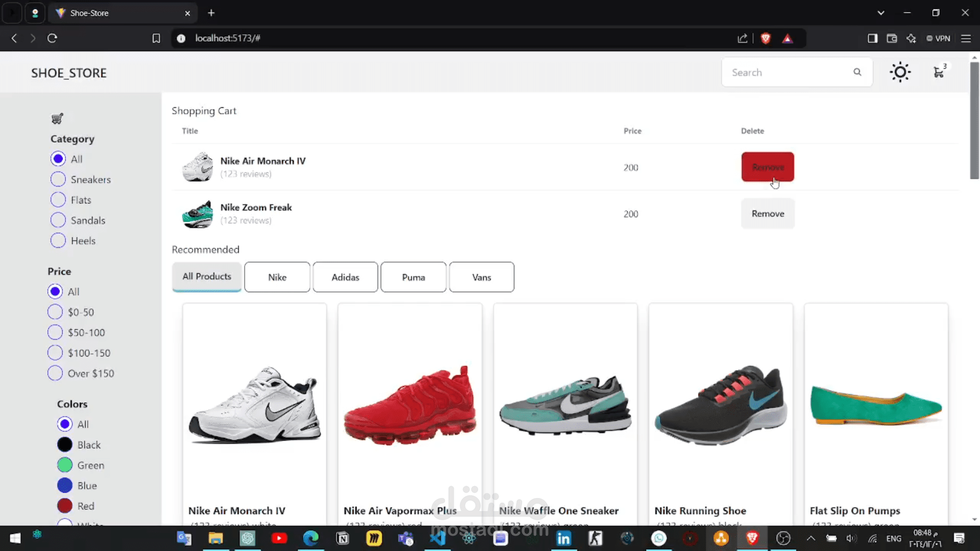Remove Nike Zoom Freak from cart
The image size is (980, 551).
tap(768, 214)
